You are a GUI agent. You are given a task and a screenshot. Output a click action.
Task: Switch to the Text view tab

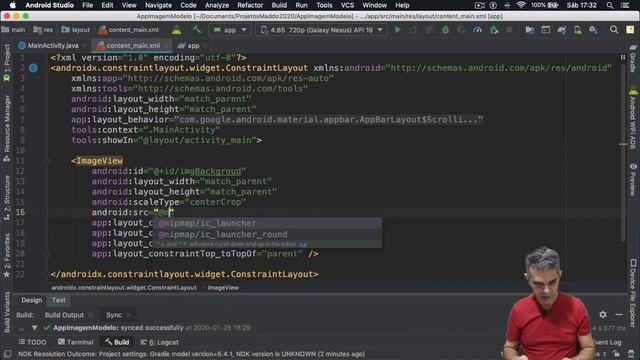coord(58,300)
